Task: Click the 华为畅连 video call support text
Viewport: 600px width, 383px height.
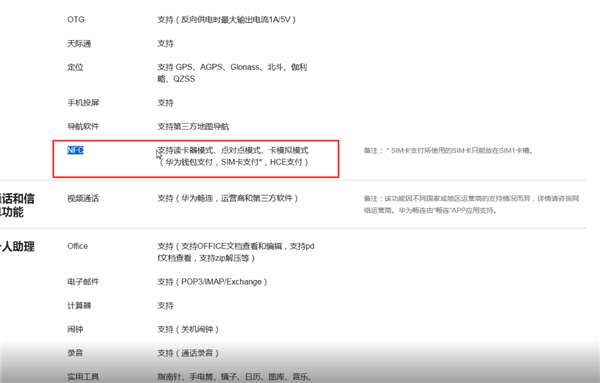Action: click(x=228, y=198)
